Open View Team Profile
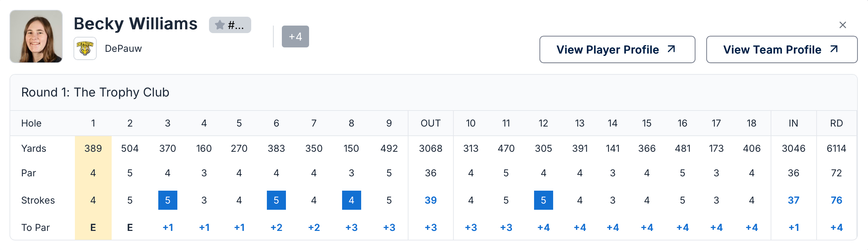Viewport: 868px width, 250px height. 782,49
